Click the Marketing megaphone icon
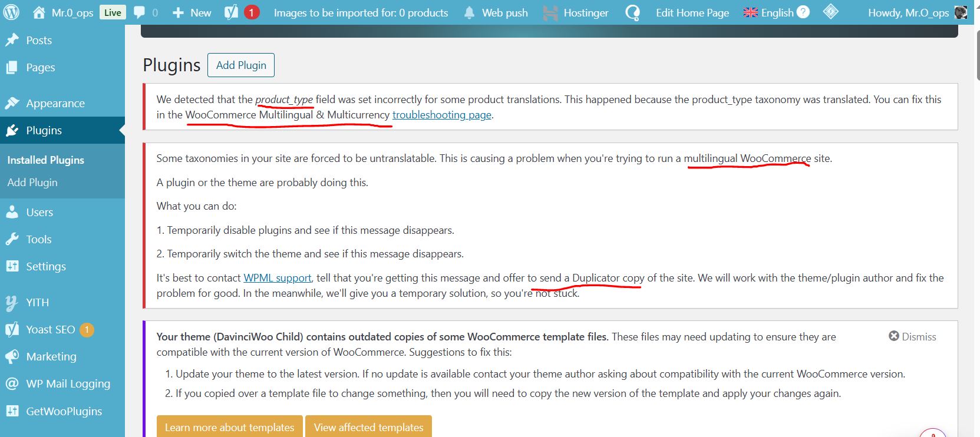 click(12, 356)
